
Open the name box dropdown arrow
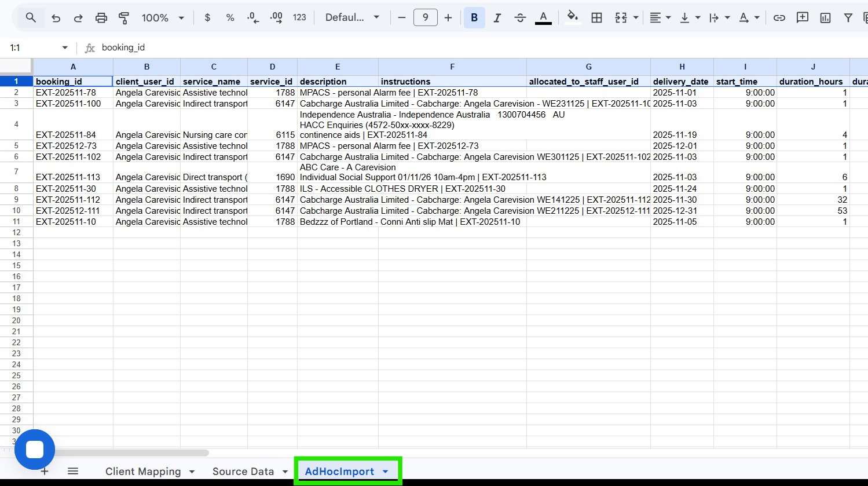65,47
